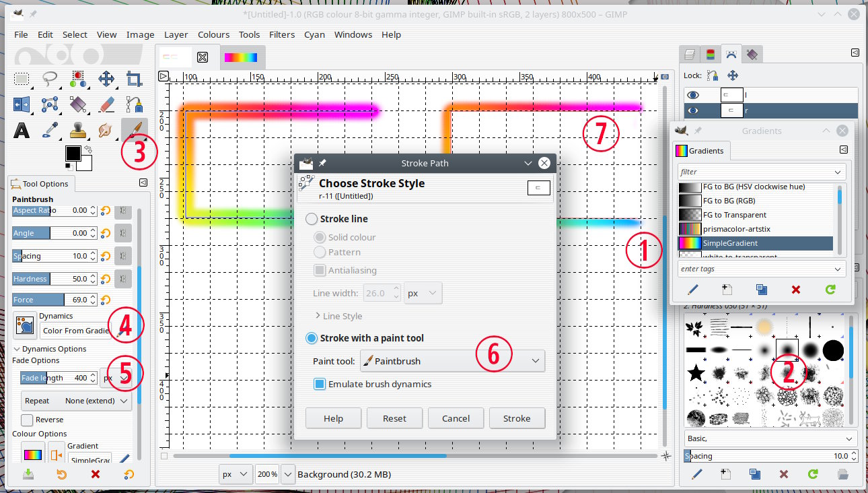This screenshot has height=493, width=868.
Task: Save the tool preset
Action: click(28, 474)
